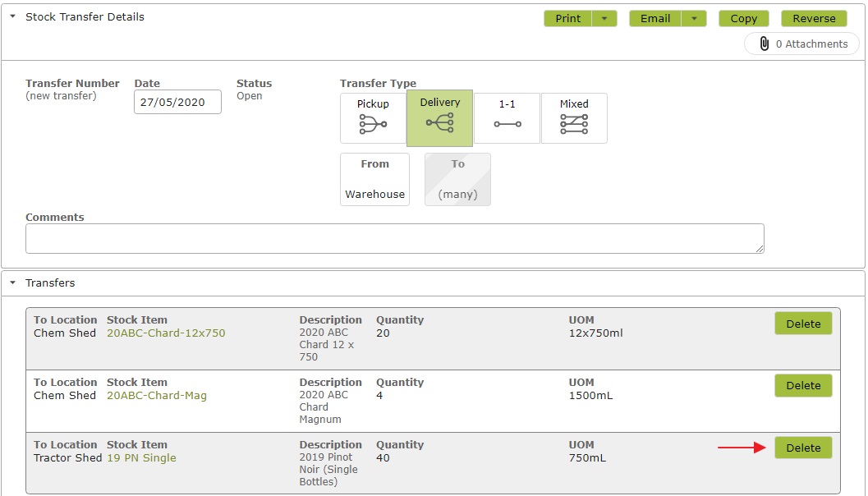Click the UOM value 12x750ml
The width and height of the screenshot is (868, 496).
click(595, 333)
